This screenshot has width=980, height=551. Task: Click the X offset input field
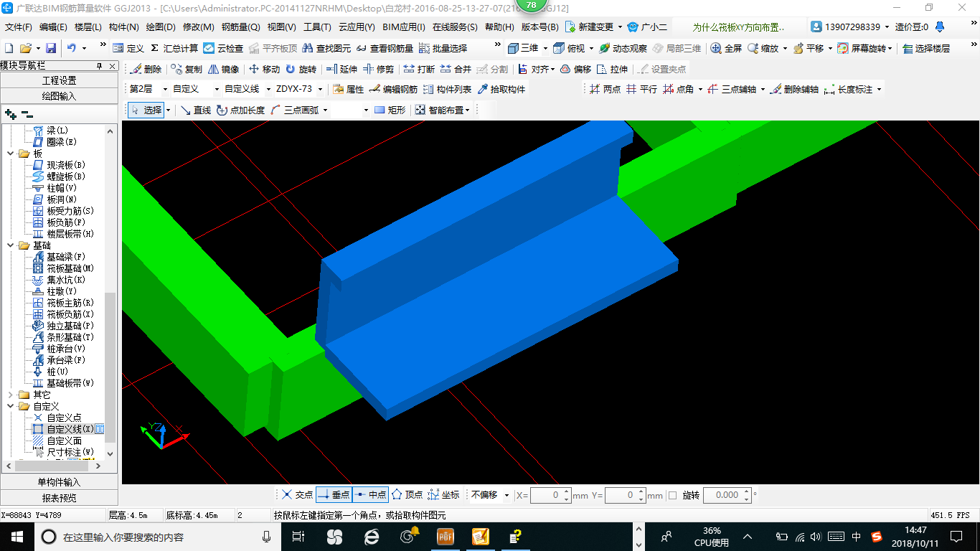tap(551, 495)
